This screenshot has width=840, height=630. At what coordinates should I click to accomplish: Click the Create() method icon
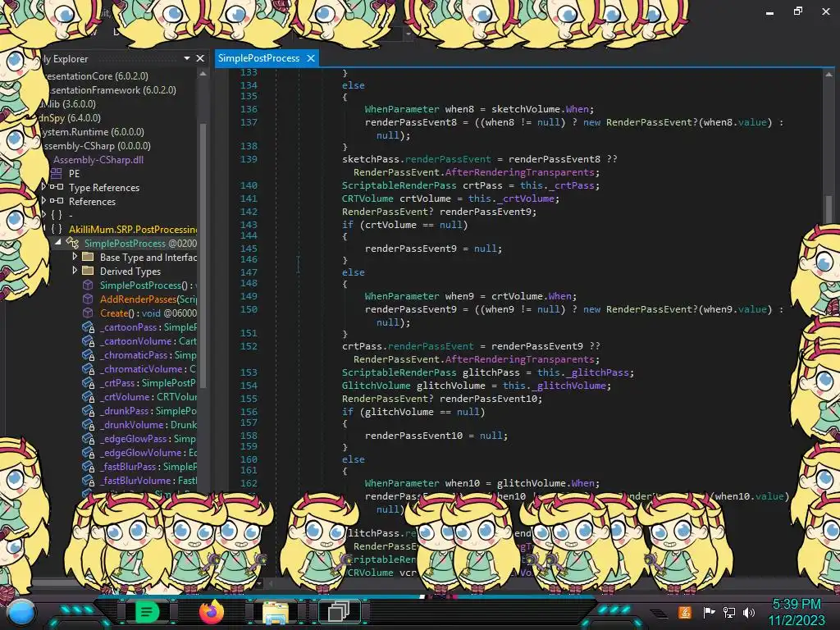click(88, 313)
